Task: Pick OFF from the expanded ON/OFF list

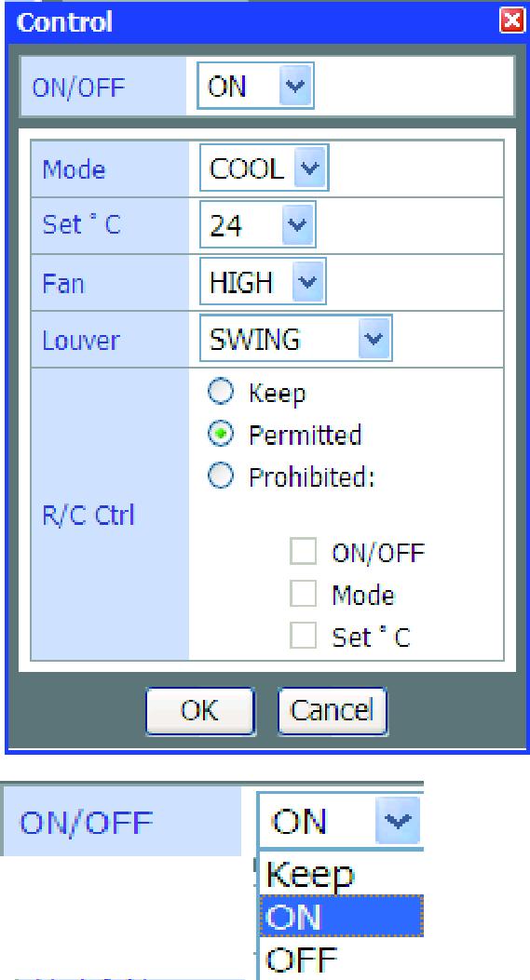Action: pos(342,958)
